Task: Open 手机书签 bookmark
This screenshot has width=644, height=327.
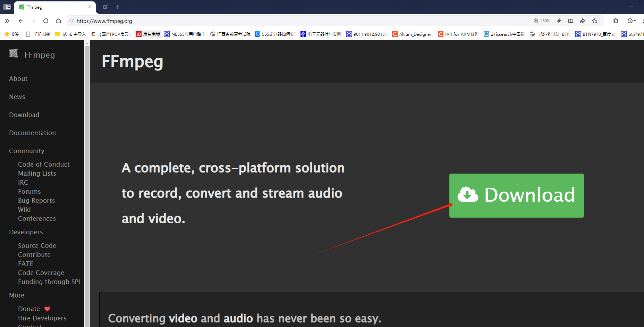Action: pyautogui.click(x=38, y=34)
